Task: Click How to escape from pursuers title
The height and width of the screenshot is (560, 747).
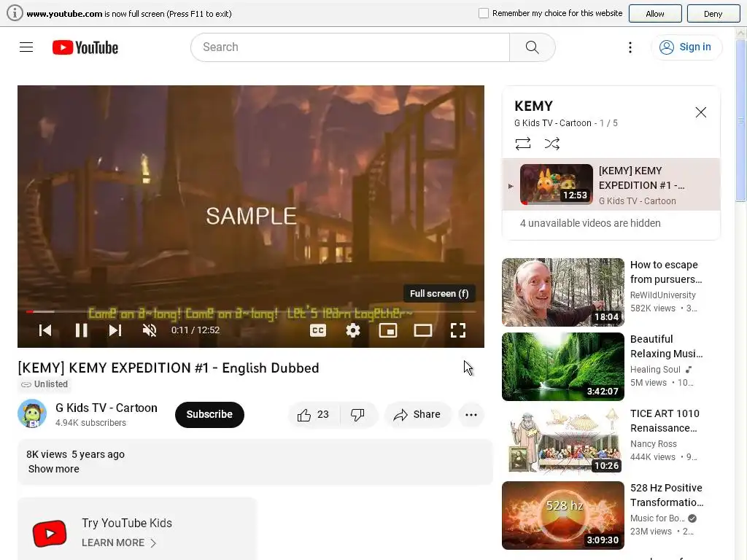Action: click(x=666, y=272)
